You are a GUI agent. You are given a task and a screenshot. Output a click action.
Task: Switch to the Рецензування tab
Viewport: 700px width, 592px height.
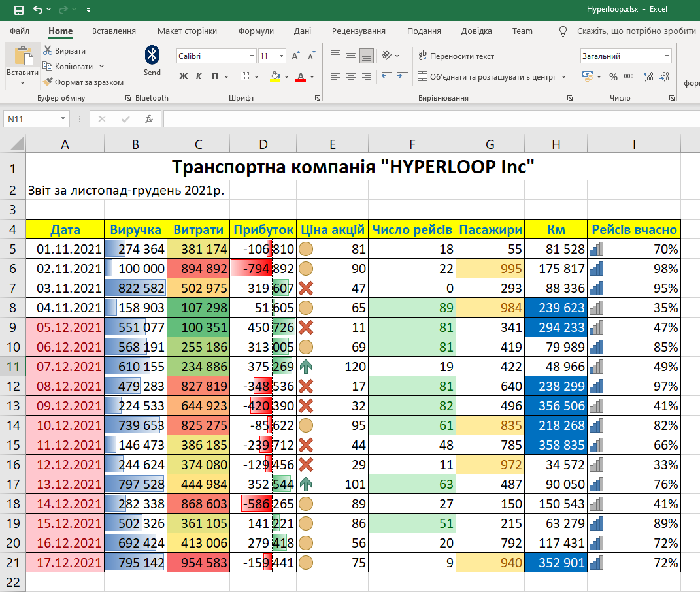tap(359, 31)
